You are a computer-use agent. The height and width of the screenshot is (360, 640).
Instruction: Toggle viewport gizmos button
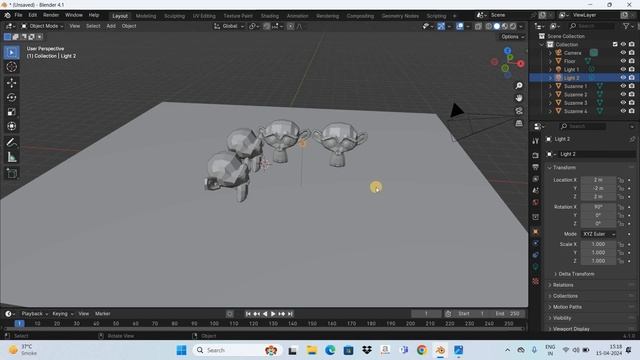441,26
